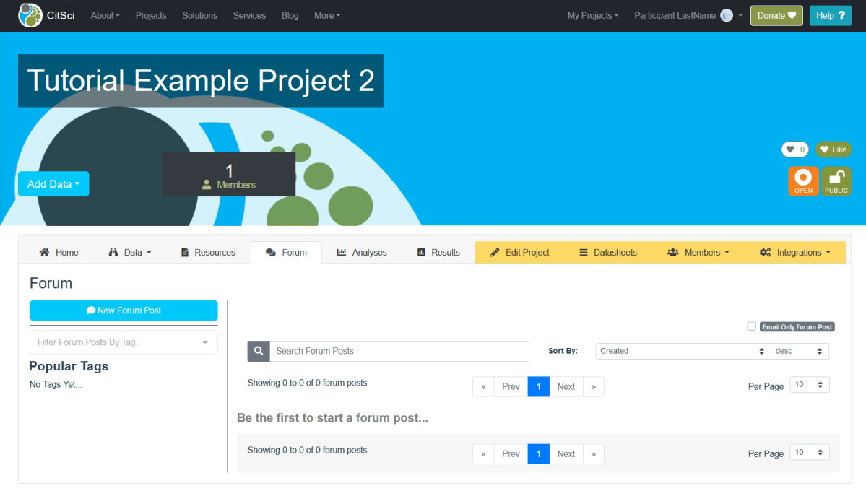
Task: Open the Add Data dropdown
Action: click(53, 183)
